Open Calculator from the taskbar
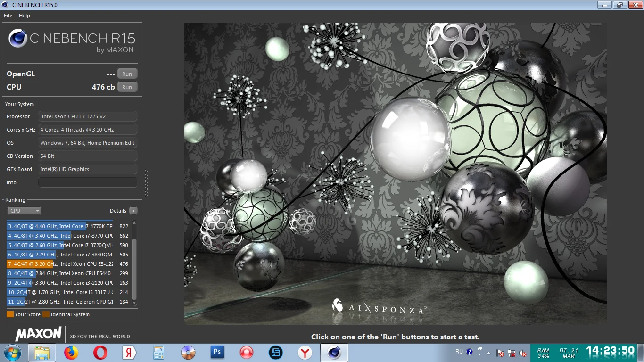The width and height of the screenshot is (644, 362). point(159,353)
